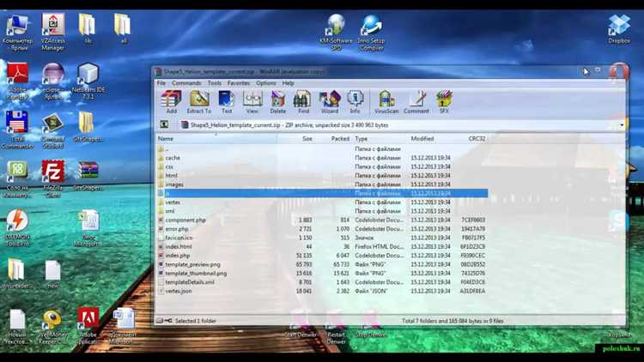
Task: Launch the Wizard from the toolbar
Action: [x=330, y=102]
